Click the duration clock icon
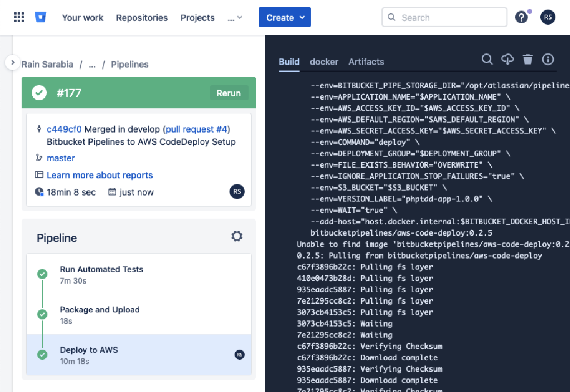 point(39,191)
